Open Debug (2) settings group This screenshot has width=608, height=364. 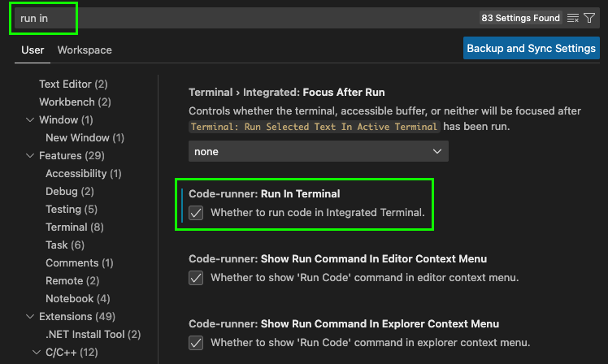(x=70, y=191)
